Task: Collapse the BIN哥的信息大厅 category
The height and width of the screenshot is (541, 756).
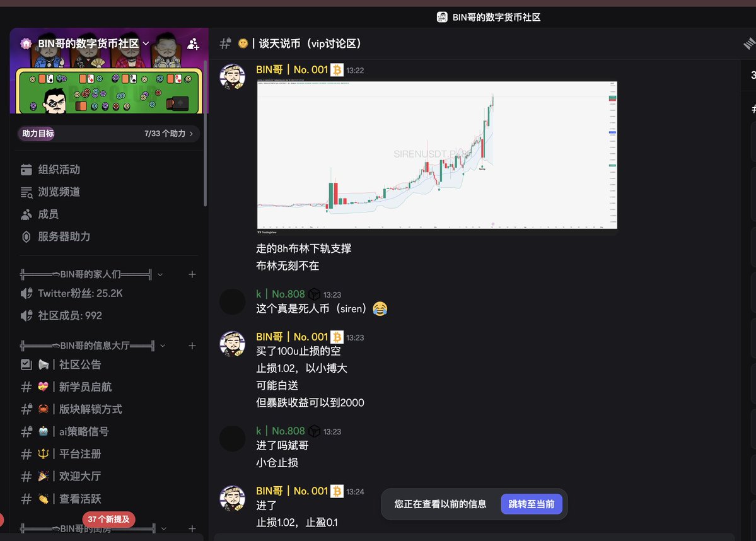Action: [163, 346]
